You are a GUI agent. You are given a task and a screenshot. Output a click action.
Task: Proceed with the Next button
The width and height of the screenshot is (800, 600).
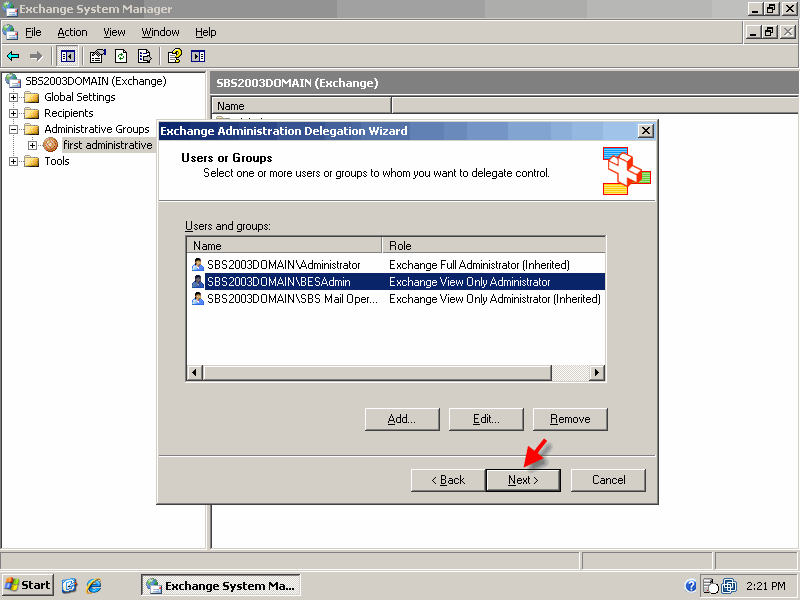click(x=523, y=480)
